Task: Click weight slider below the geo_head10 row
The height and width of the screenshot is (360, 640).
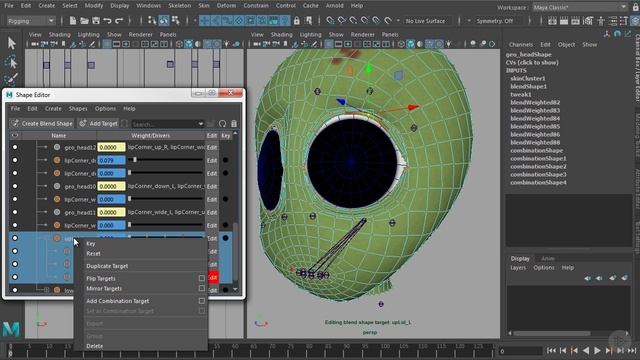Action: 165,199
